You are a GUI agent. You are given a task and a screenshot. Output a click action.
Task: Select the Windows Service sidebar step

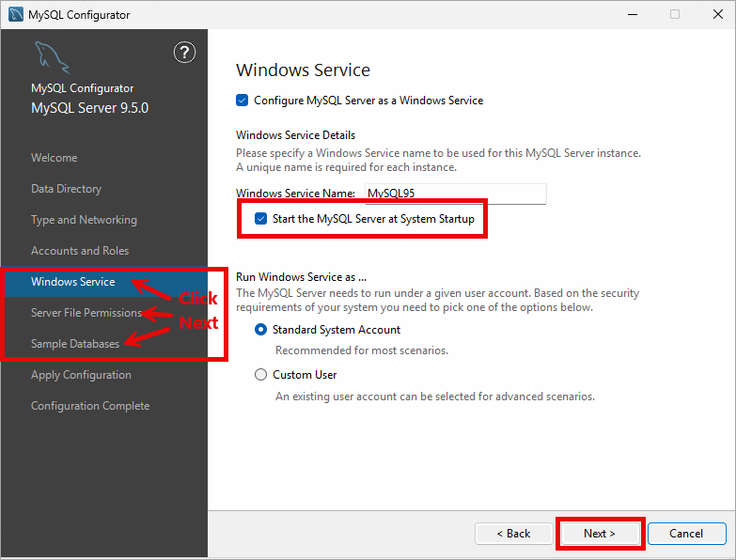(73, 282)
